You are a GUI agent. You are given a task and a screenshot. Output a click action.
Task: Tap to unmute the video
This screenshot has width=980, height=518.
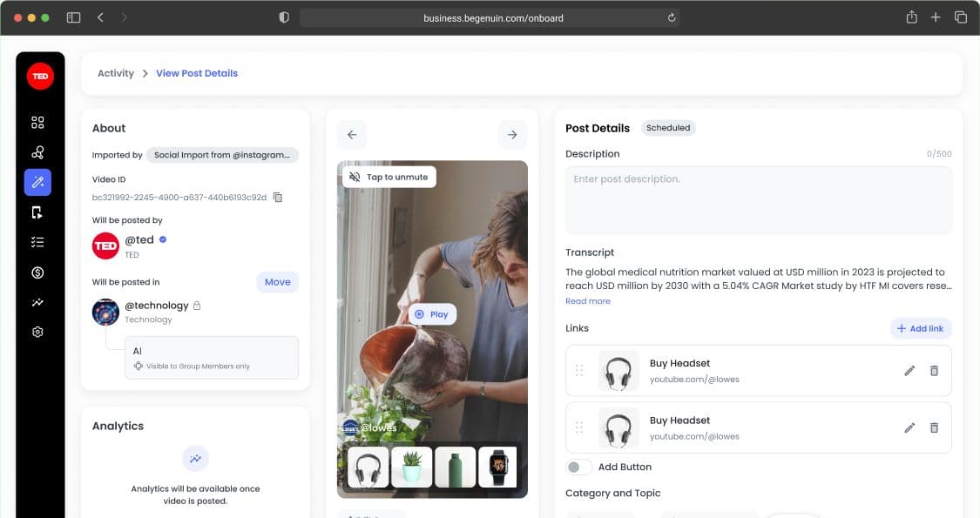[389, 177]
